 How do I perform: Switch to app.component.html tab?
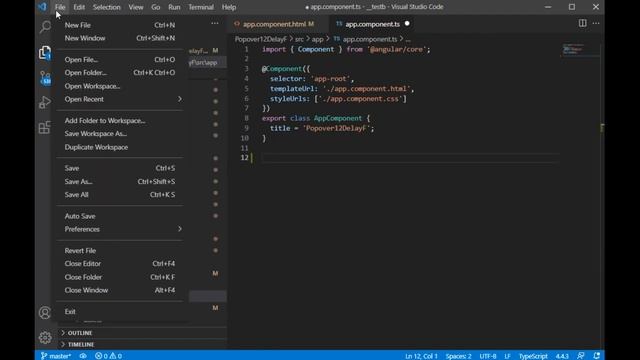278,24
